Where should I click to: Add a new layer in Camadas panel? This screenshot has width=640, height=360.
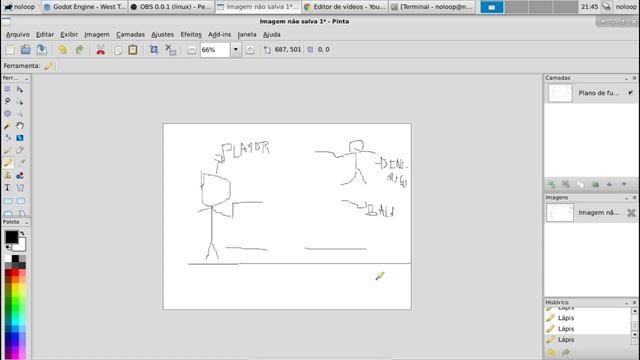coord(552,184)
